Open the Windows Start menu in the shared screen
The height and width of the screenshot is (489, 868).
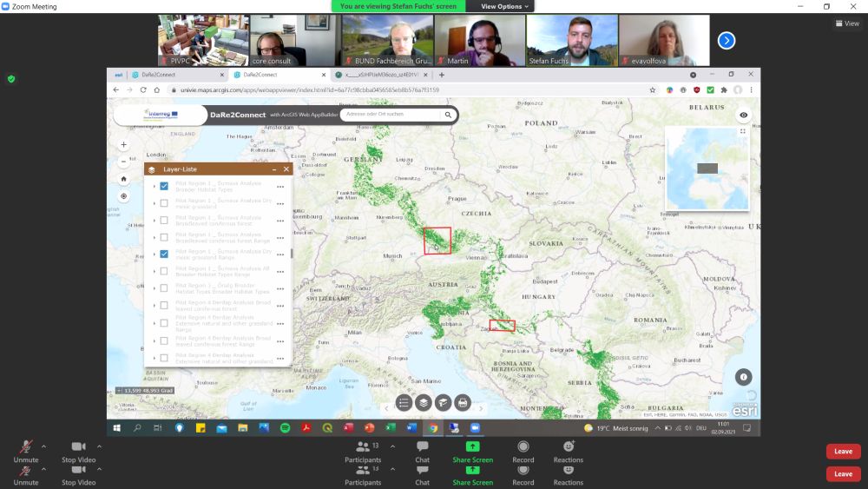point(117,427)
